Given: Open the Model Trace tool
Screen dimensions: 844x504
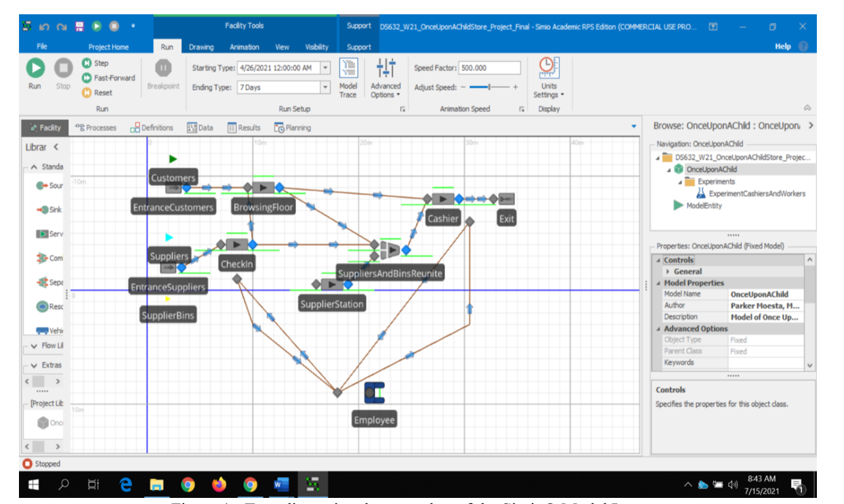Looking at the screenshot, I should coord(348,77).
